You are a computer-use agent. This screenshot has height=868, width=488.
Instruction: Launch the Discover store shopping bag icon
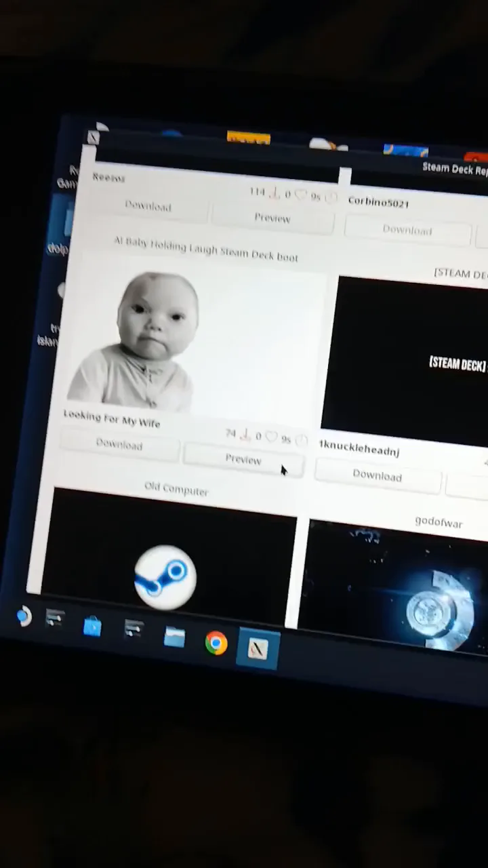pyautogui.click(x=92, y=627)
